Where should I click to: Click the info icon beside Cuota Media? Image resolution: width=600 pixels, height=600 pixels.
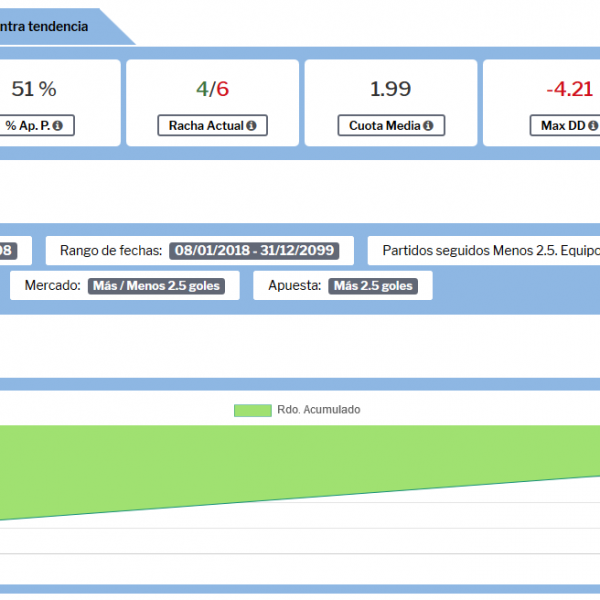[428, 126]
